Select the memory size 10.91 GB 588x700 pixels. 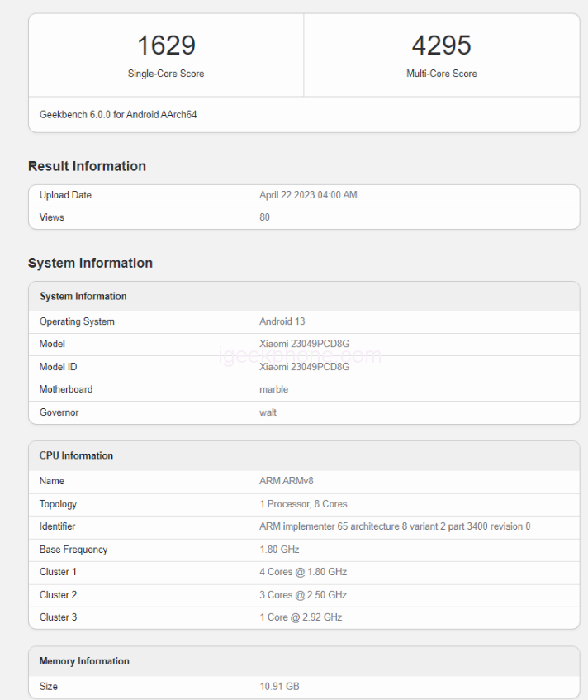(278, 687)
